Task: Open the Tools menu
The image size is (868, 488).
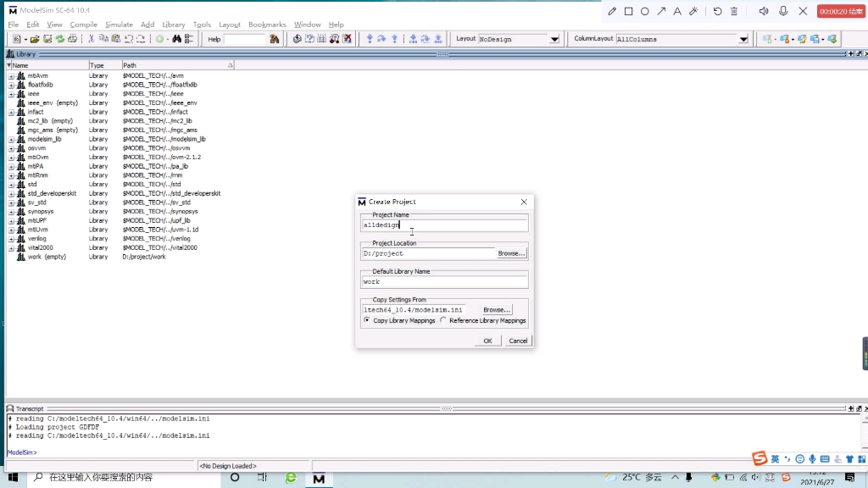Action: pyautogui.click(x=202, y=25)
